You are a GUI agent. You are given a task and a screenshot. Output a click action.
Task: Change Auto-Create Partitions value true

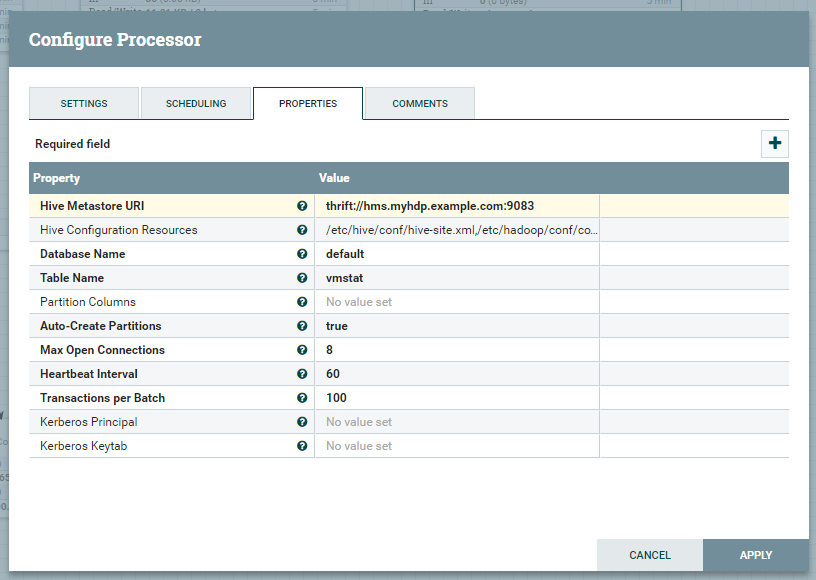[x=457, y=326]
